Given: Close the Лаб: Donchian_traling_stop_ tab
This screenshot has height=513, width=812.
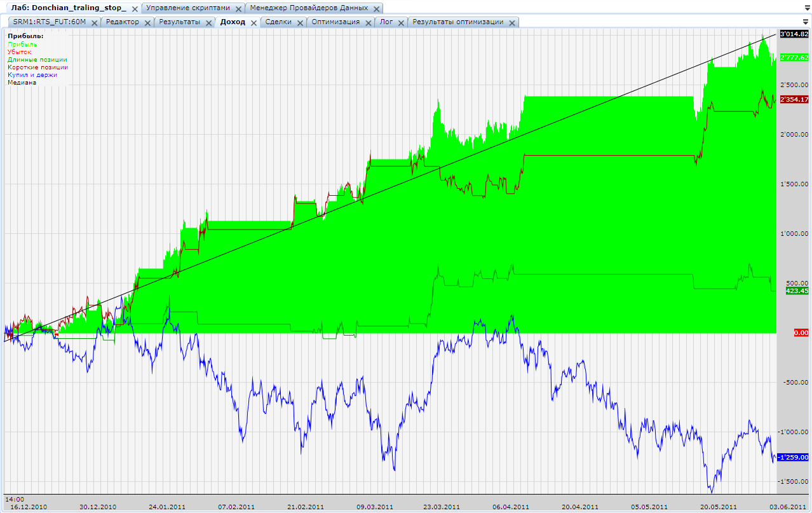Looking at the screenshot, I should click(x=133, y=8).
